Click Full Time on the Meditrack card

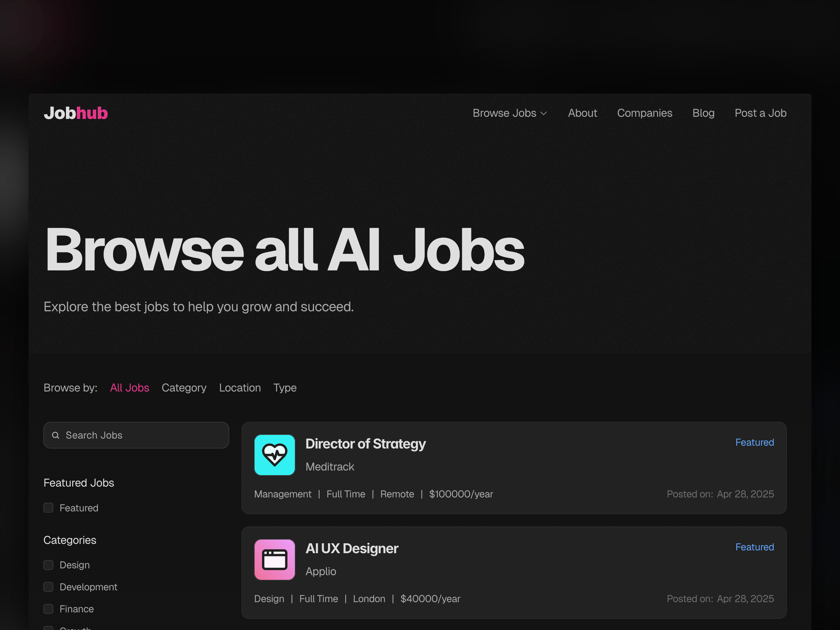[346, 494]
